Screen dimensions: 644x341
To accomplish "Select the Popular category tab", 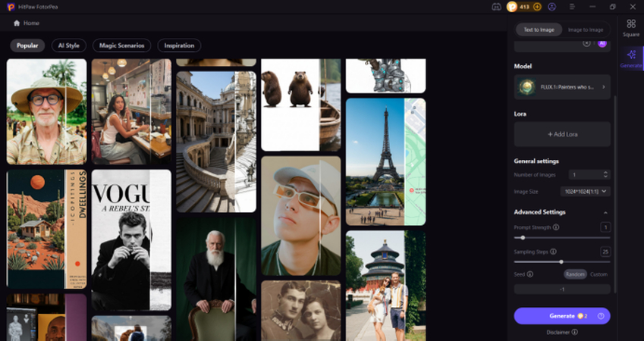I will pos(27,45).
